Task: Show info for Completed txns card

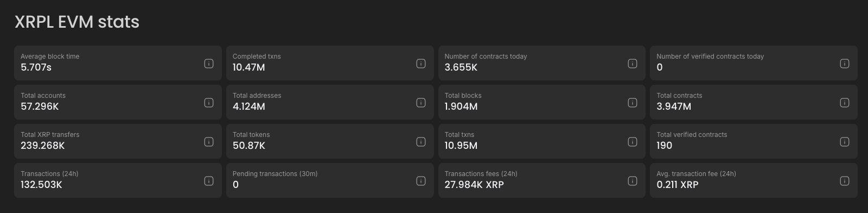Action: tap(420, 64)
